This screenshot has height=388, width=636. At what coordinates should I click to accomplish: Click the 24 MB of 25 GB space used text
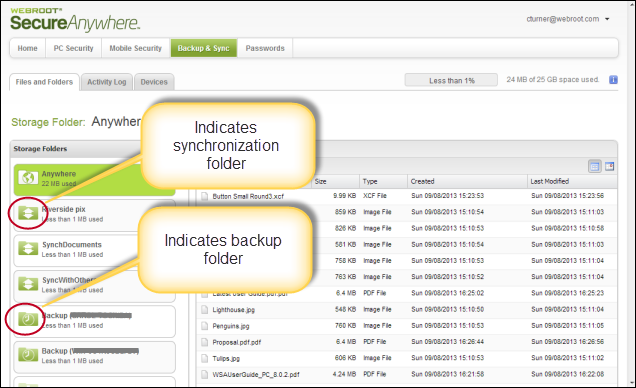[552, 79]
